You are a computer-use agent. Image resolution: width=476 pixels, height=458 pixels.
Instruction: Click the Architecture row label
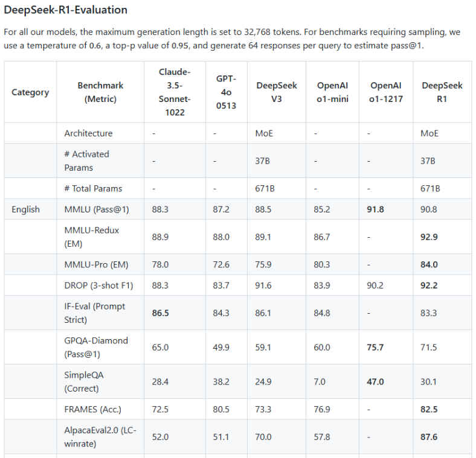click(x=88, y=133)
